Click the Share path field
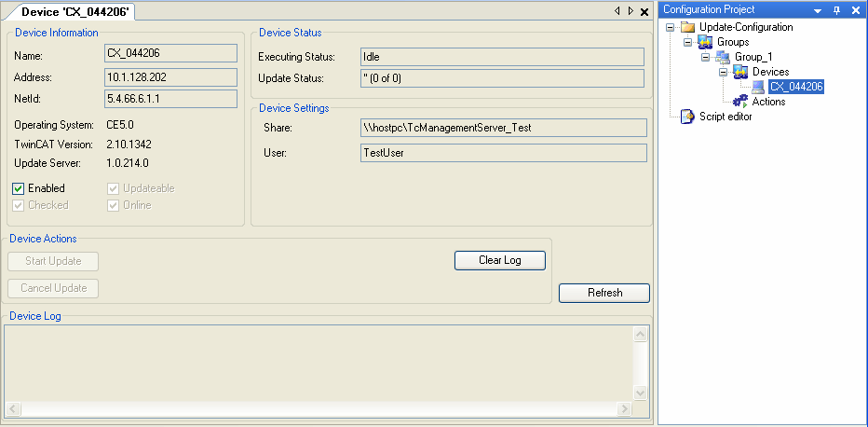868x427 pixels. click(x=503, y=128)
